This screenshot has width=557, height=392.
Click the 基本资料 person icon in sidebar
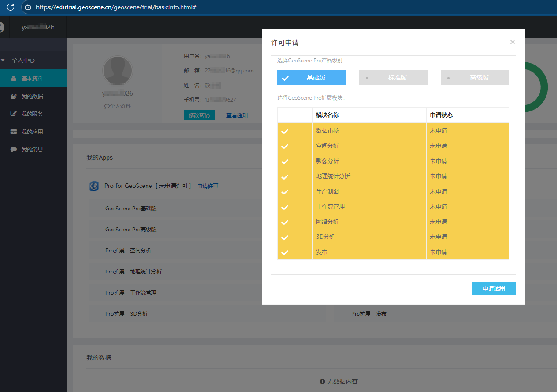(x=14, y=78)
